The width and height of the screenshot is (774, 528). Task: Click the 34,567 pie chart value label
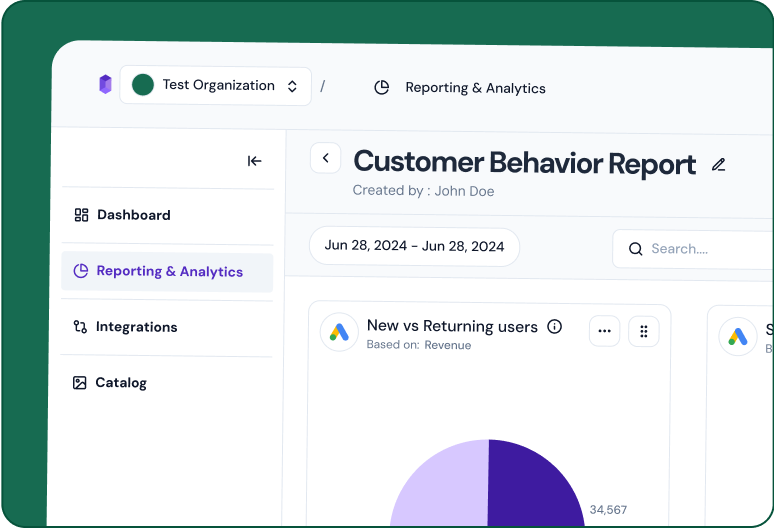pos(608,510)
